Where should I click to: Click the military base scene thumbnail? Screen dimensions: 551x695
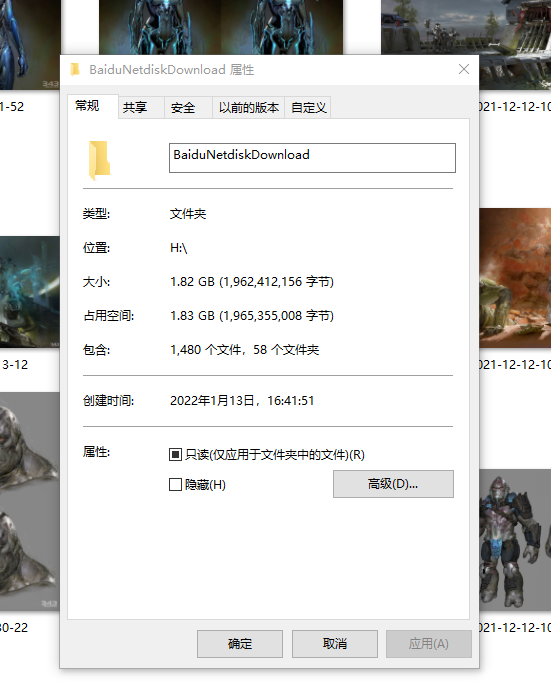click(466, 44)
